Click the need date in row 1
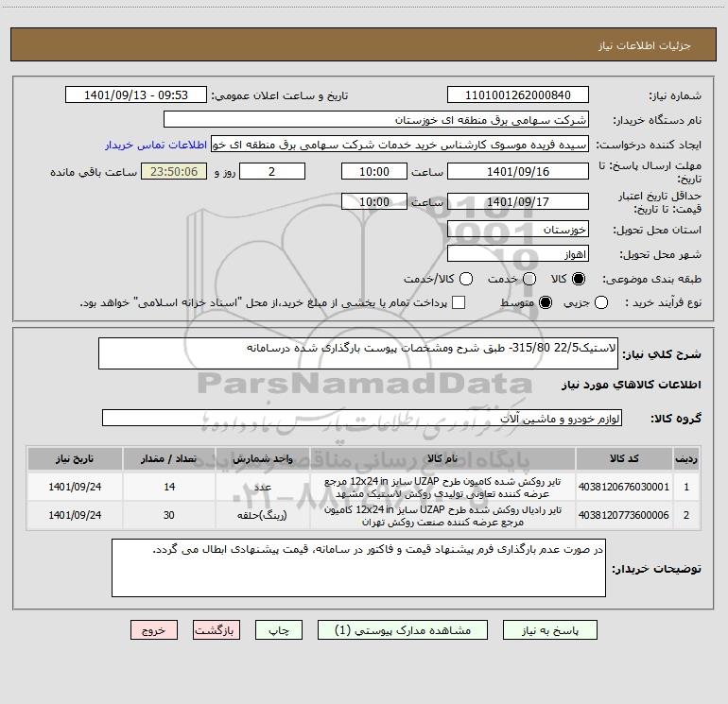Viewport: 728px width, 704px height. pyautogui.click(x=75, y=487)
